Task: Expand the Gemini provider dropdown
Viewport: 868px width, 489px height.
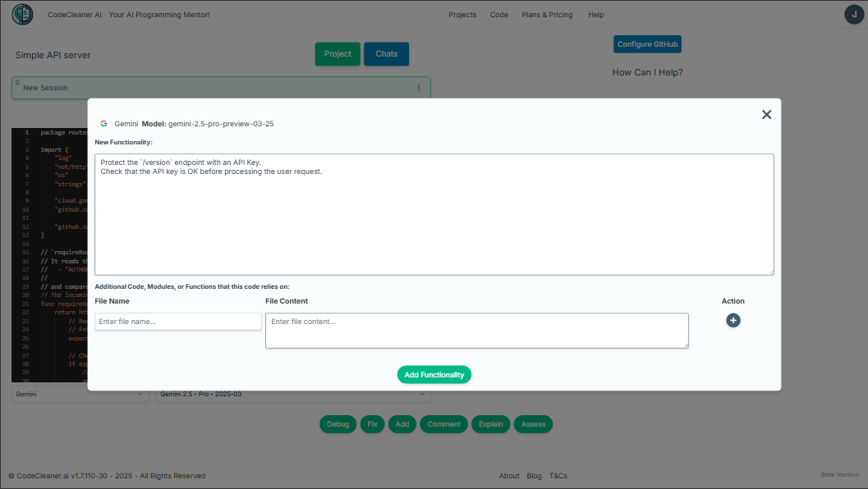Action: pyautogui.click(x=80, y=395)
